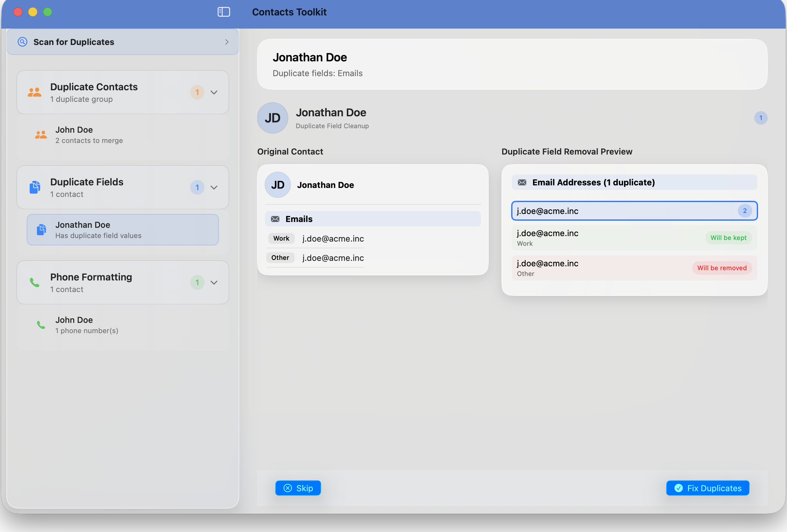Click the Skip button
Image resolution: width=787 pixels, height=532 pixels.
[298, 488]
